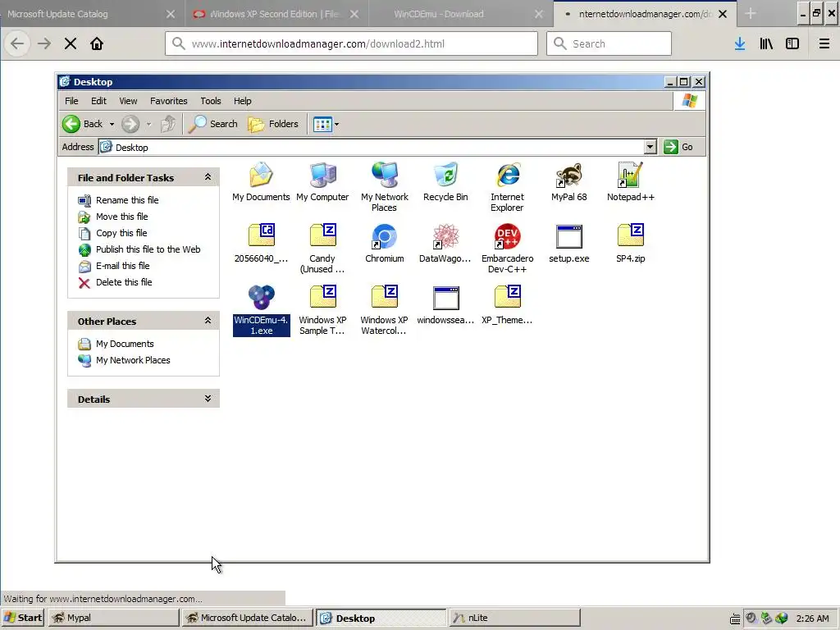Click the Explorer Address field showing Desktop

[x=372, y=147]
